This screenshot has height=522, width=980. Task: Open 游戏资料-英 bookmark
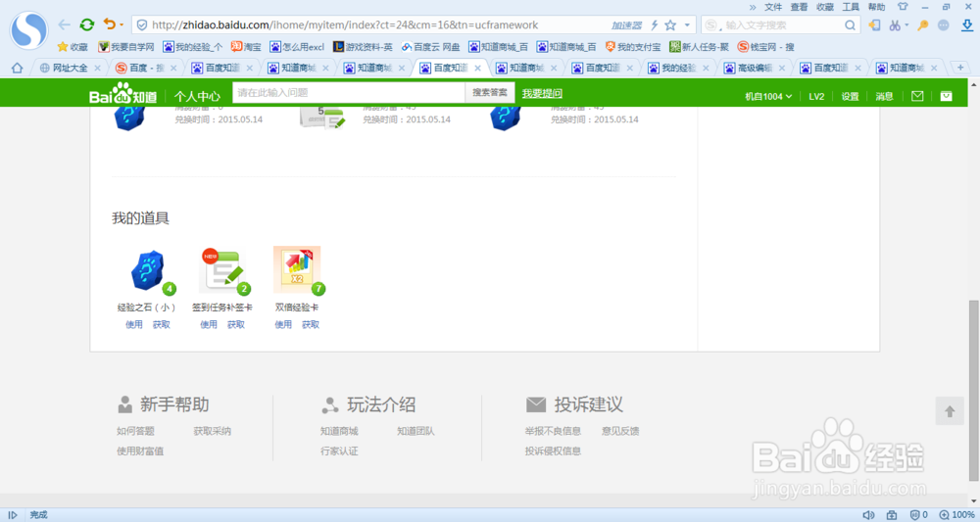364,47
